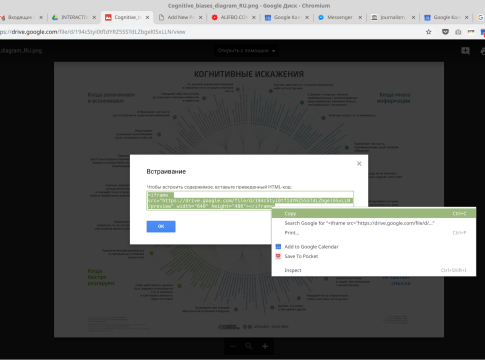485x360 pixels.
Task: Switch to the Messenger tab
Action: (340, 17)
